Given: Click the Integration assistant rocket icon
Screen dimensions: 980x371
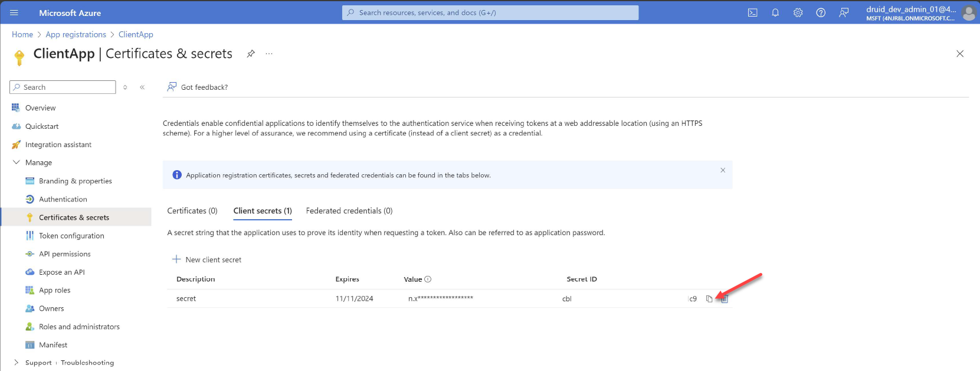Looking at the screenshot, I should click(x=16, y=144).
